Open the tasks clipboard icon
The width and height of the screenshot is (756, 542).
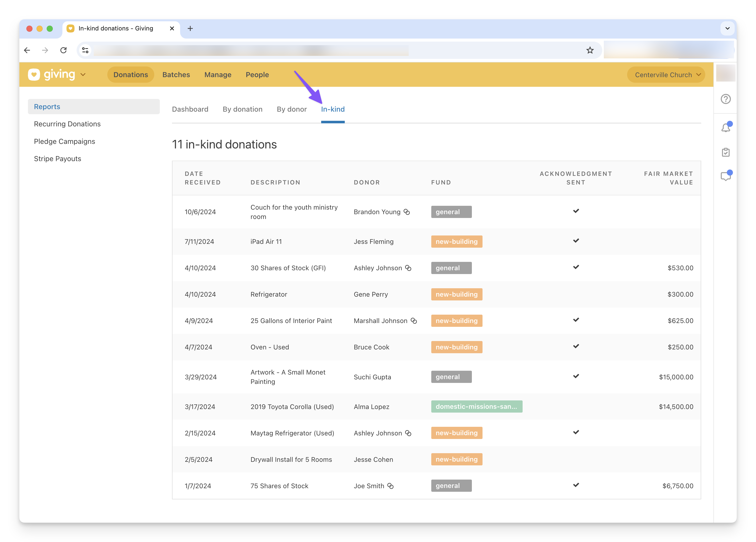pos(725,152)
